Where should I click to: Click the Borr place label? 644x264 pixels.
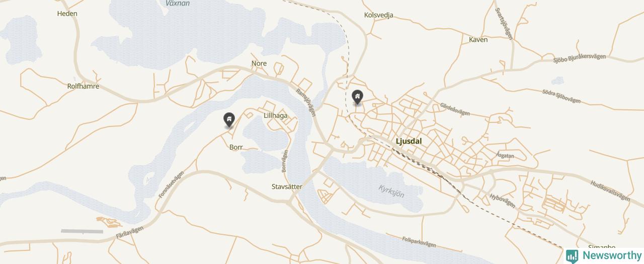236,148
